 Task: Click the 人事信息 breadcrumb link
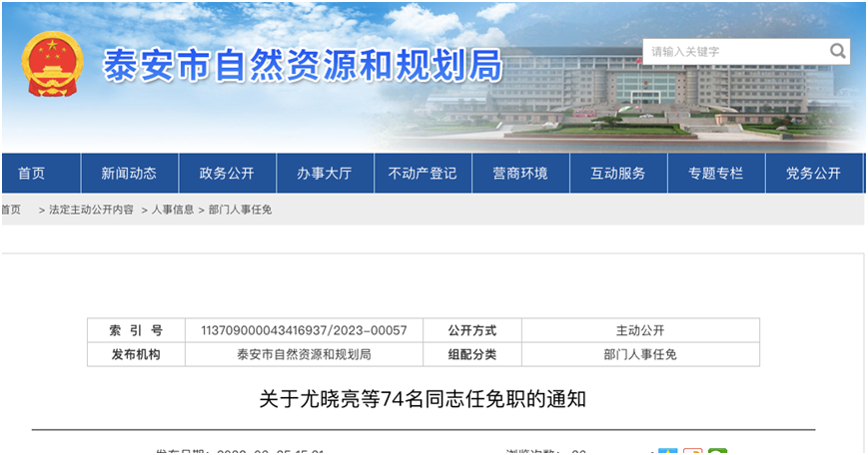click(x=173, y=210)
